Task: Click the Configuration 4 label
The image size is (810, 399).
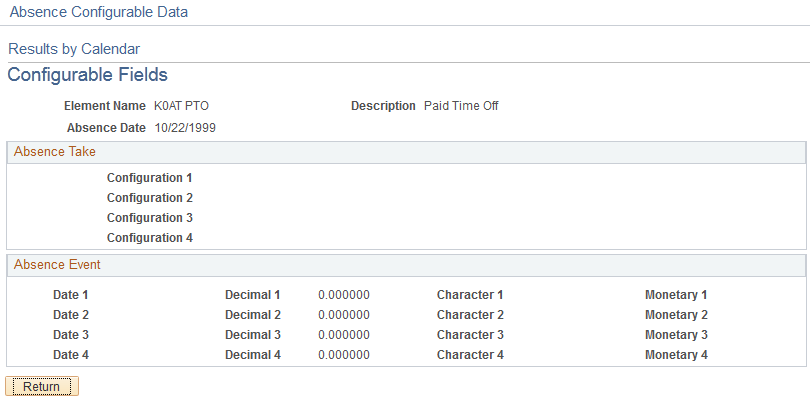Action: click(x=149, y=238)
